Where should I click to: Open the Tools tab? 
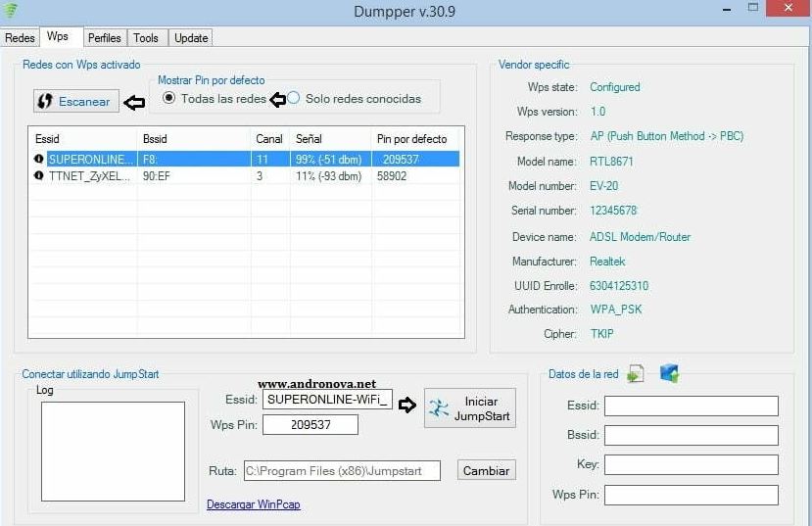click(x=146, y=38)
